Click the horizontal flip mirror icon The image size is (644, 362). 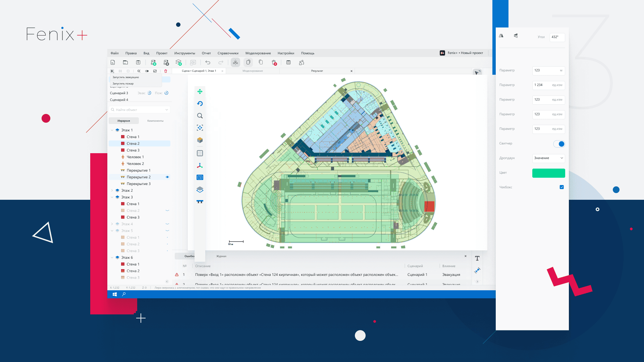tap(501, 36)
